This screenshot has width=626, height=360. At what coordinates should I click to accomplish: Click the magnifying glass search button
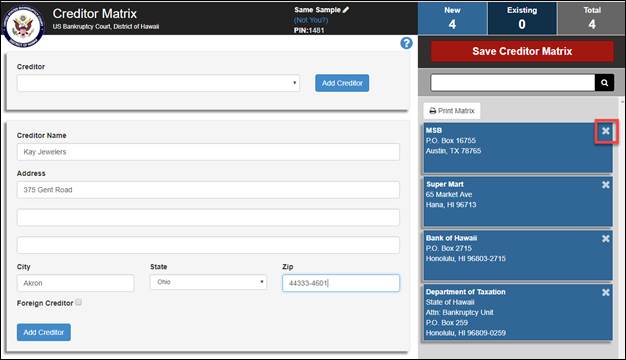[604, 83]
